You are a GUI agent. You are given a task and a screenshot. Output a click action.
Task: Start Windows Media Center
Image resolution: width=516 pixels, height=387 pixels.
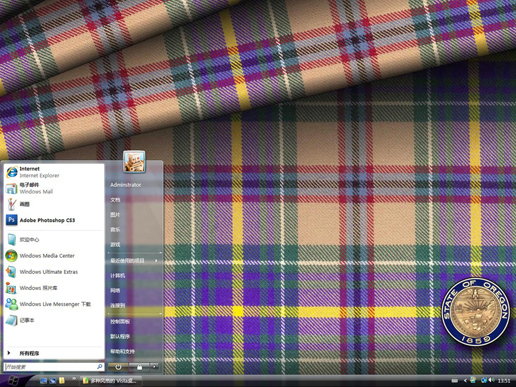coord(54,256)
